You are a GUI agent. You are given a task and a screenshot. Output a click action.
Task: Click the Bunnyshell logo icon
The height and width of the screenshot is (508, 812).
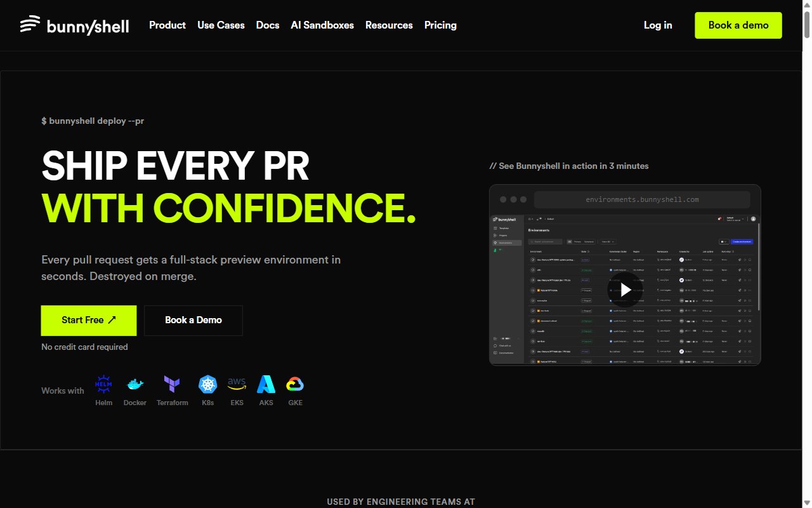click(30, 25)
